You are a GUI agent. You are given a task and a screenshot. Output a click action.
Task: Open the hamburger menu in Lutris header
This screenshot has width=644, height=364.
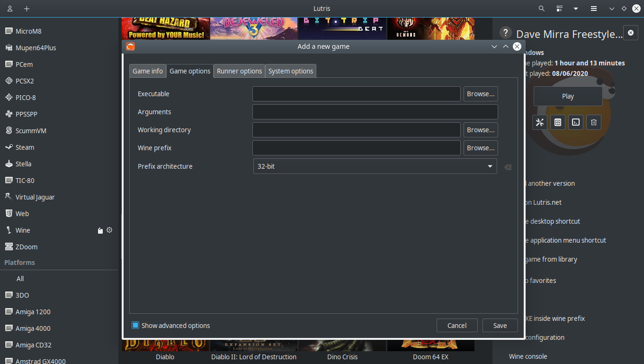click(x=593, y=9)
